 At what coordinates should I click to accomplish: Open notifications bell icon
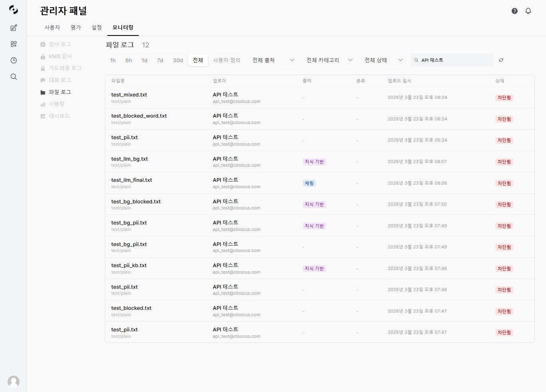528,11
